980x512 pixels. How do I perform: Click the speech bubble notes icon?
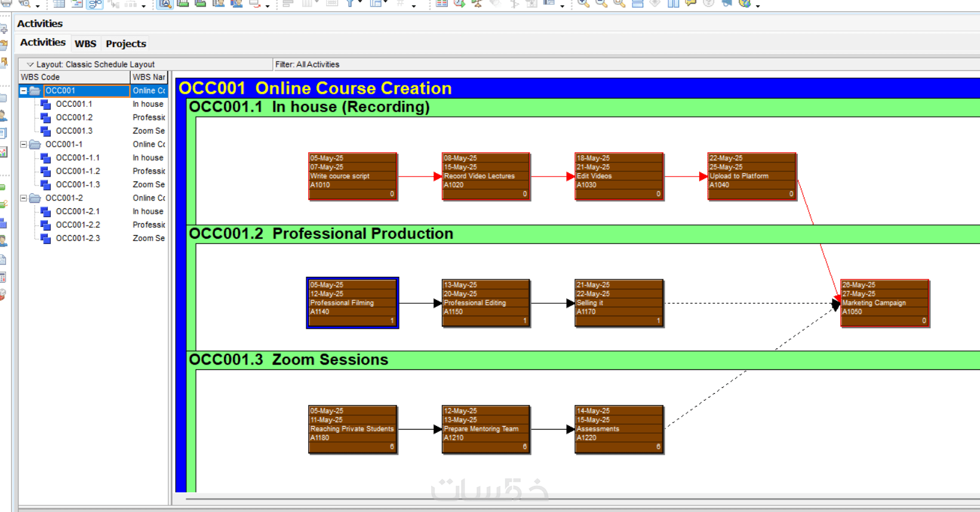pos(691,4)
